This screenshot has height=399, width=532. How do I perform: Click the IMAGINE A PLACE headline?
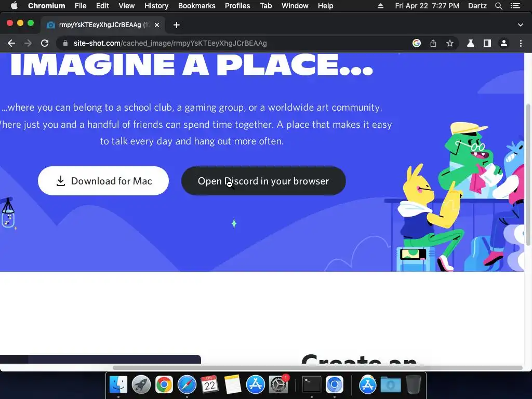point(192,64)
